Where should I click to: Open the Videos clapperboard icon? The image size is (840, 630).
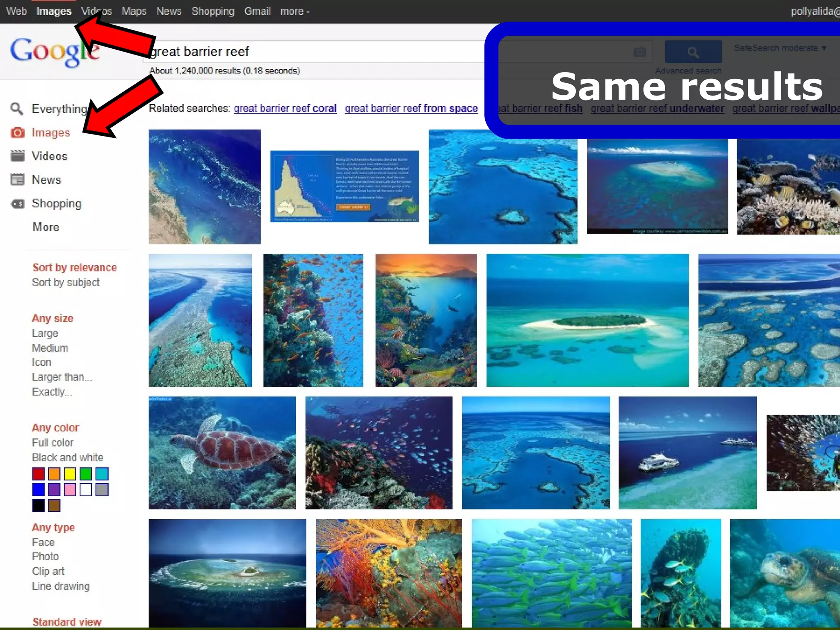(x=17, y=156)
